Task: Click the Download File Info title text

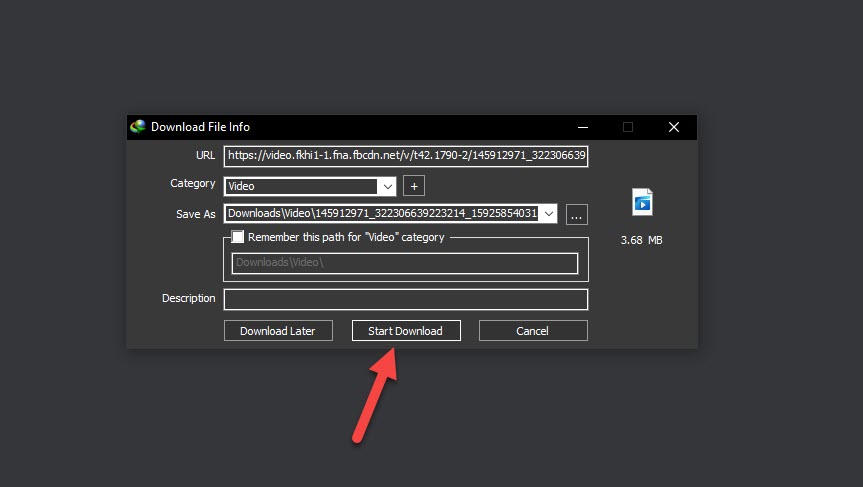Action: (200, 127)
